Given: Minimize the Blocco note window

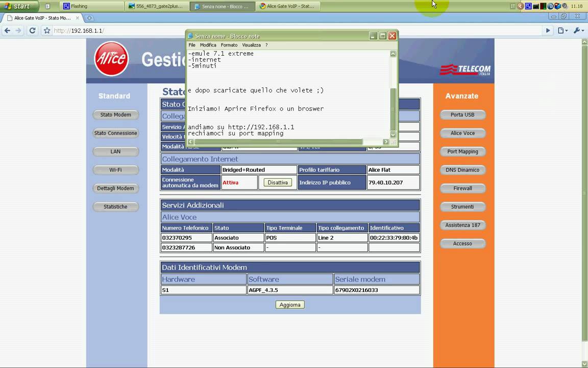Looking at the screenshot, I should [373, 36].
